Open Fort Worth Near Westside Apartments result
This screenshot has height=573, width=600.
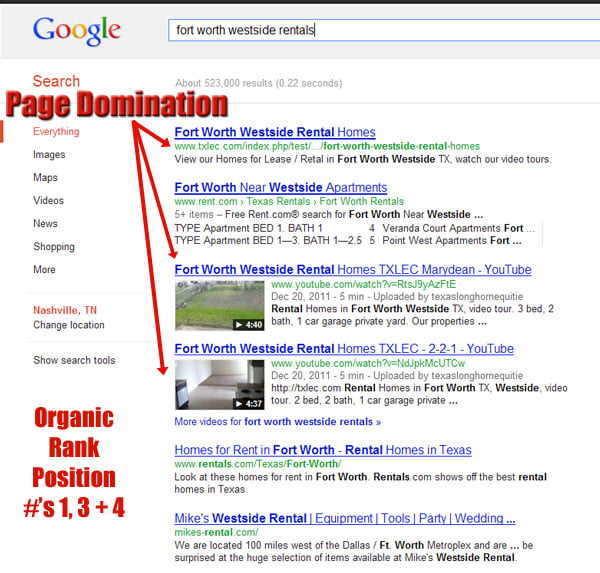point(280,188)
